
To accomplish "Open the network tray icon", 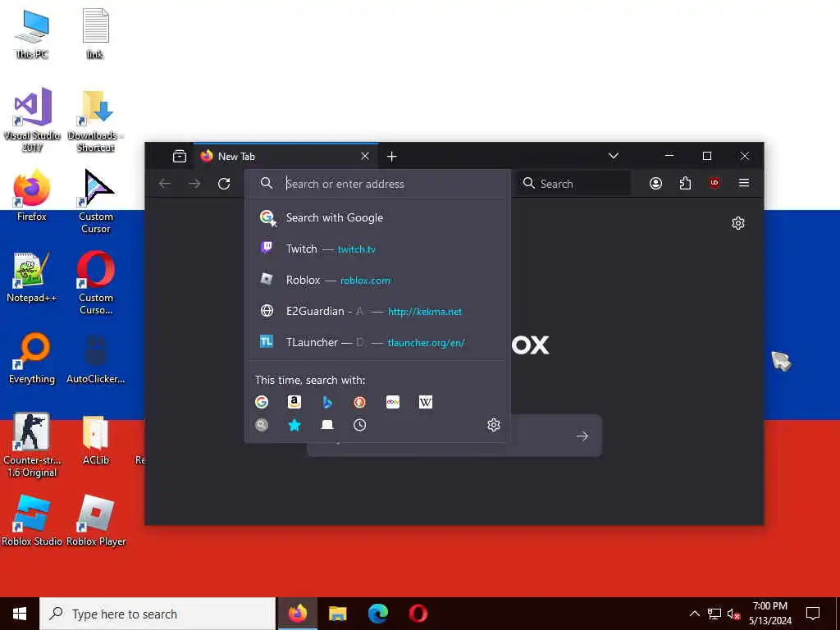I will [x=714, y=614].
